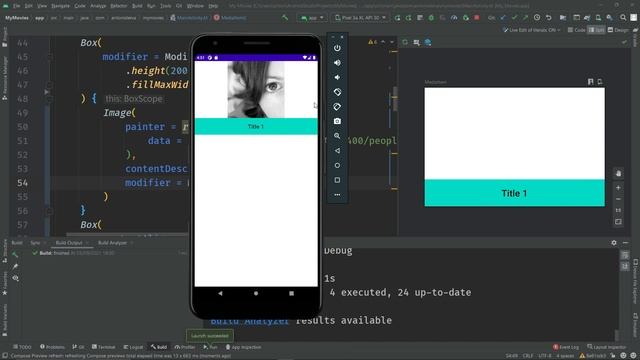Viewport: 640px width, 360px height.
Task: Tap the phone's on-screen home button
Action: point(256,293)
